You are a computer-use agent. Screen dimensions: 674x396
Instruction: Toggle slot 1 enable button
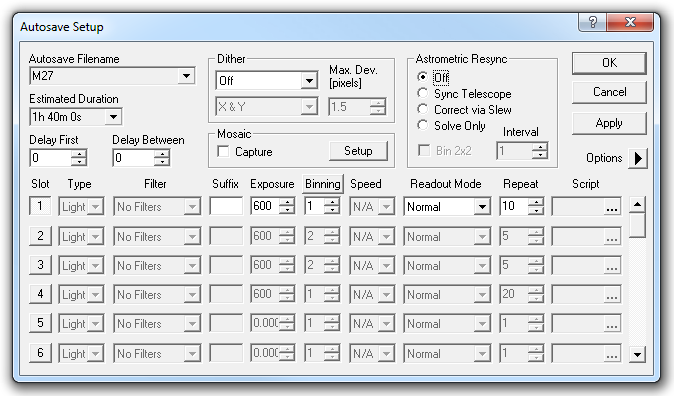40,206
